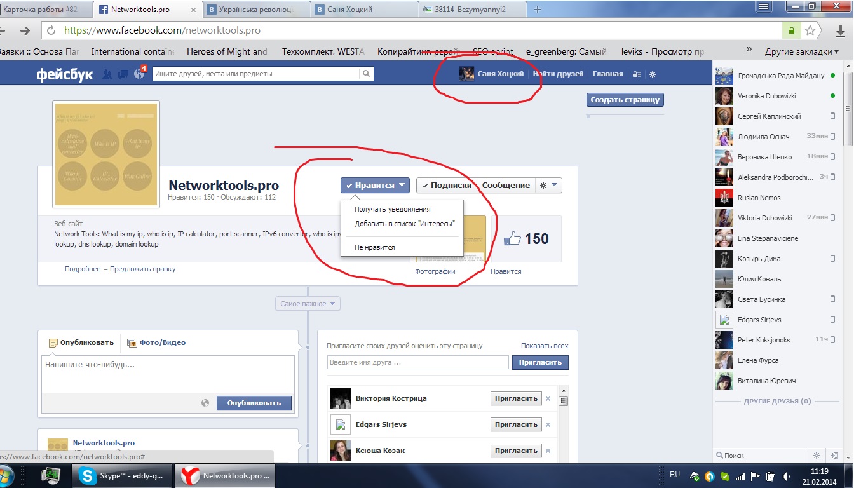Click the green lock icon in address bar

(x=791, y=30)
